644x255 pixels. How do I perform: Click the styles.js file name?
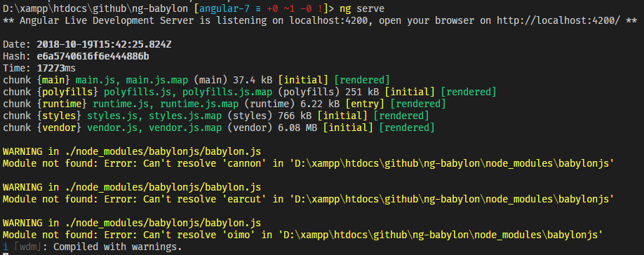(x=112, y=116)
